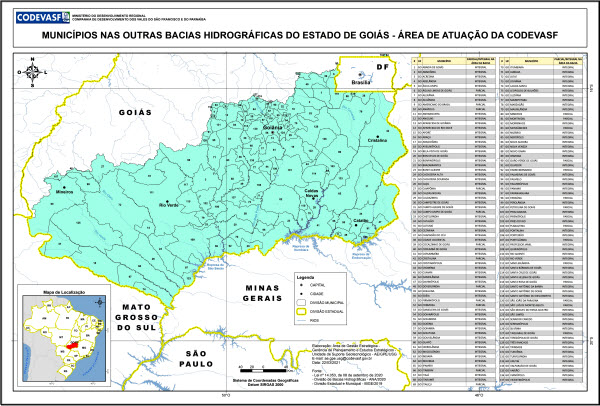
Task: Click the DIVISÃO ESTADUAL legend text
Action: point(328,311)
